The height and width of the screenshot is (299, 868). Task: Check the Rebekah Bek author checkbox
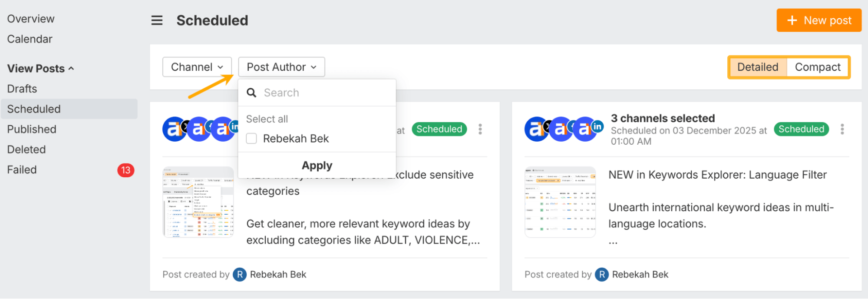pyautogui.click(x=251, y=139)
